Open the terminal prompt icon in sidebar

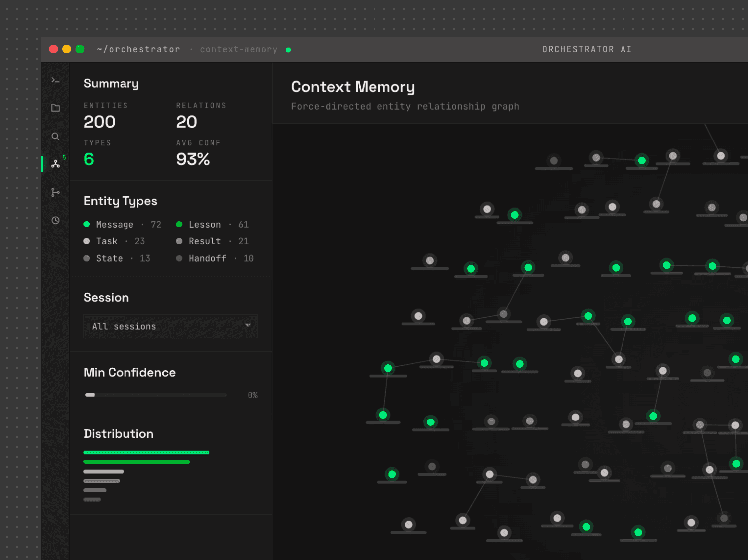point(55,80)
